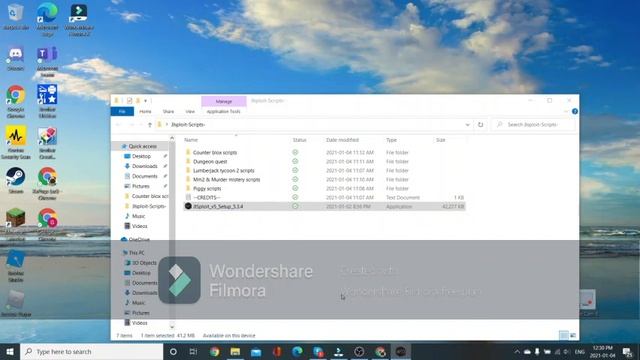This screenshot has height=360, width=640.
Task: Open the Application Tools tab
Action: point(223,111)
